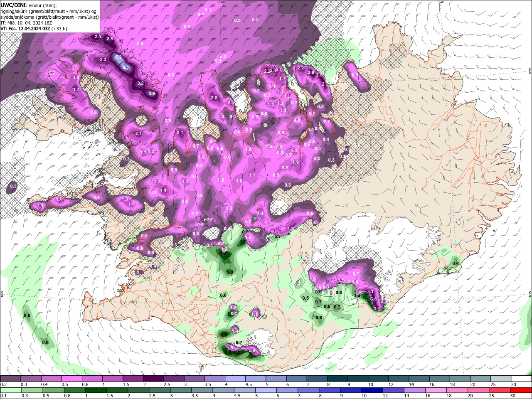The width and height of the screenshot is (532, 399).
Task: Select the 'slydda/snjókoma' legend description line
Action: tap(50, 17)
